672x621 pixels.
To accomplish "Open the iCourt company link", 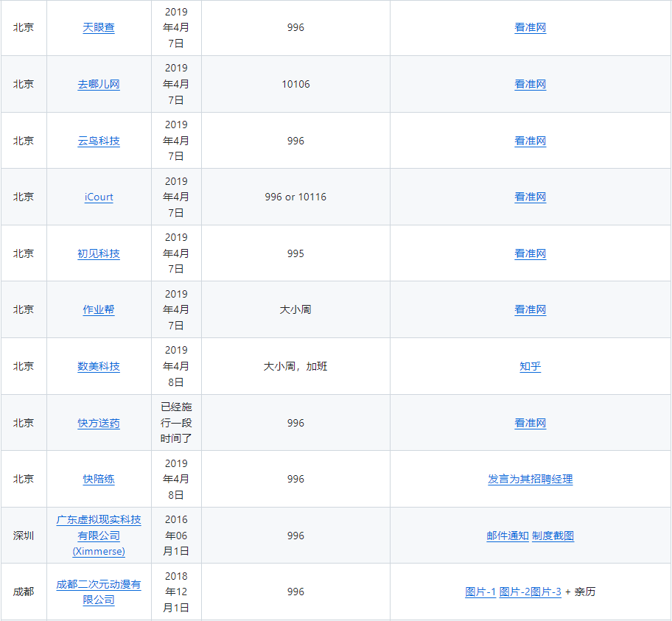I will [x=99, y=197].
